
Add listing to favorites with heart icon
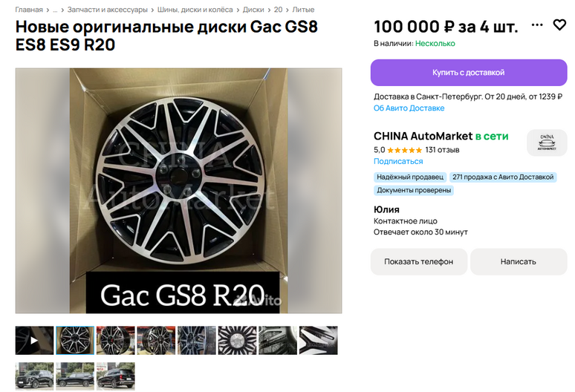click(x=559, y=25)
